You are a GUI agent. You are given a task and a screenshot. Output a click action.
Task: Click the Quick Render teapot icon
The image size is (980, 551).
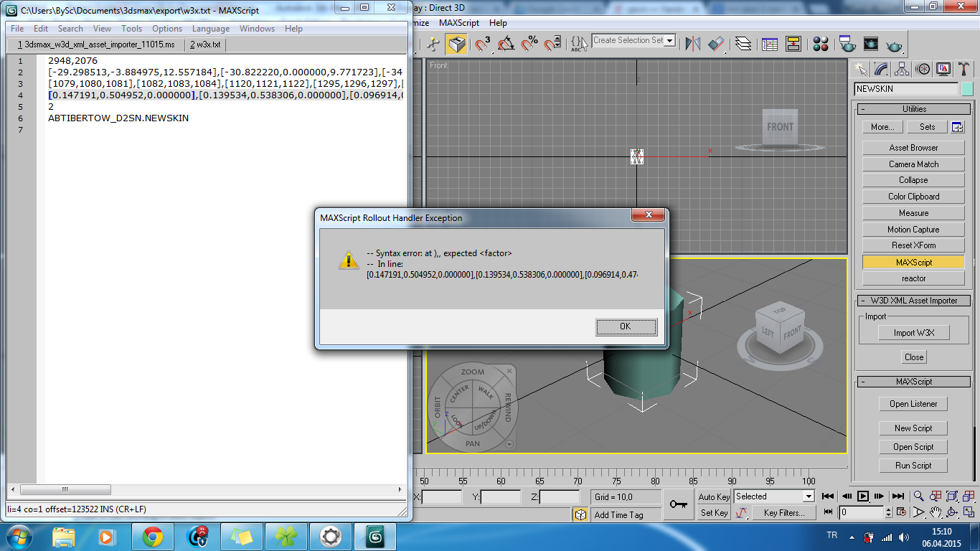click(894, 44)
